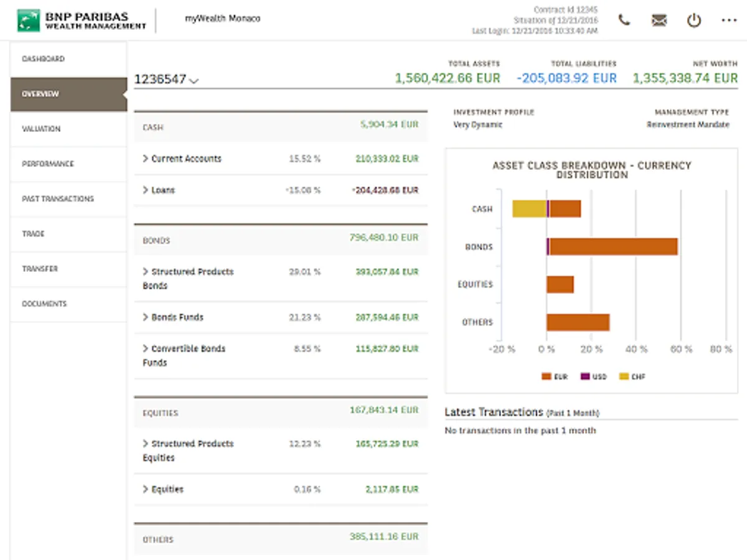Click the Asset Class Breakdown chart title
The height and width of the screenshot is (560, 747).
click(592, 170)
